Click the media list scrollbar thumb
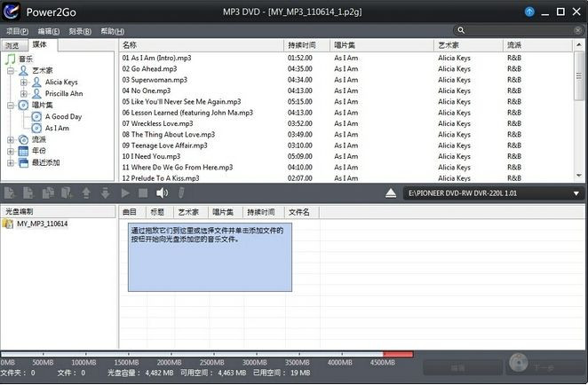Viewport: 588px width, 385px height. [x=579, y=76]
